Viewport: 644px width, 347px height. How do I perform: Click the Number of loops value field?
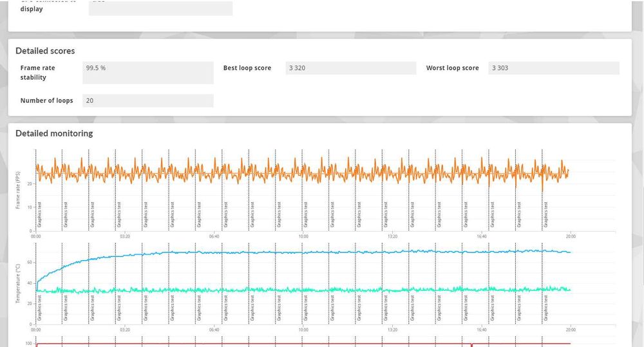pos(148,100)
